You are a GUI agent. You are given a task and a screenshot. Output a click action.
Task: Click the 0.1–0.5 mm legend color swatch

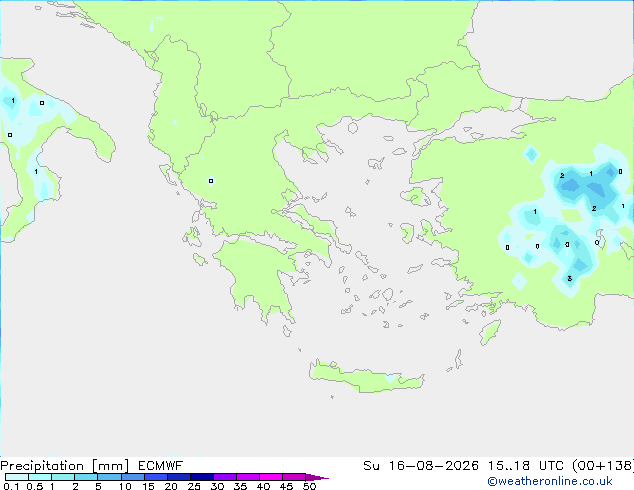[x=17, y=477]
